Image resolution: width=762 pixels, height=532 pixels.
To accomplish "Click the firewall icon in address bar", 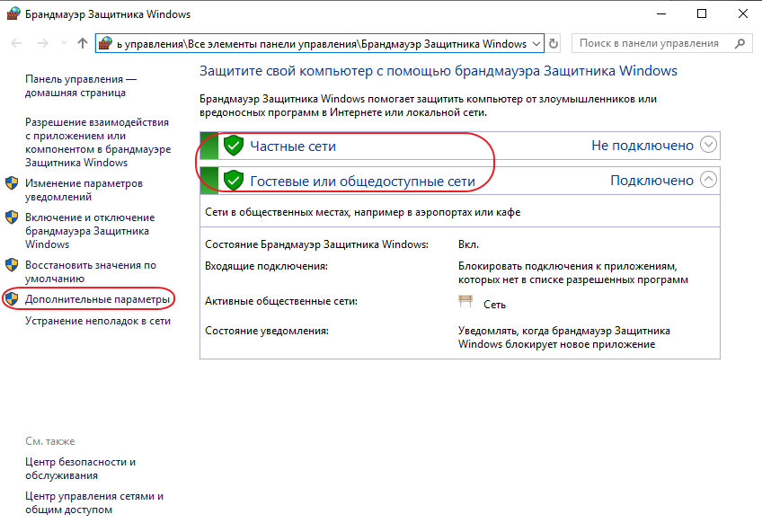I will (x=105, y=44).
